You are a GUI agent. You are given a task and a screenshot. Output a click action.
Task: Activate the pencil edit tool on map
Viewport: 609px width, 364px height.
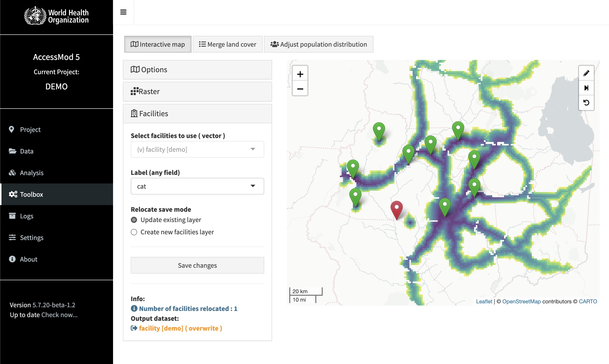click(x=586, y=73)
